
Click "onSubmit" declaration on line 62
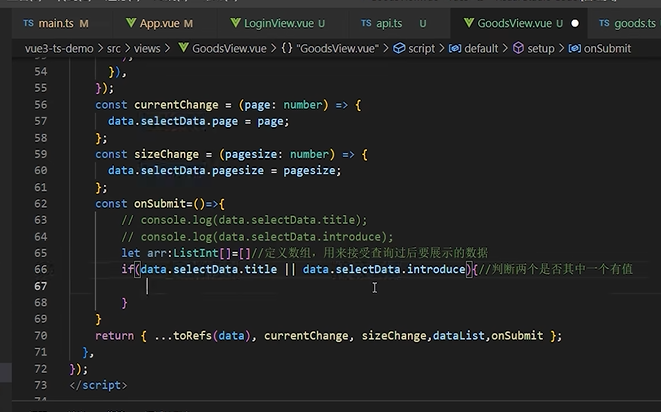[160, 204]
